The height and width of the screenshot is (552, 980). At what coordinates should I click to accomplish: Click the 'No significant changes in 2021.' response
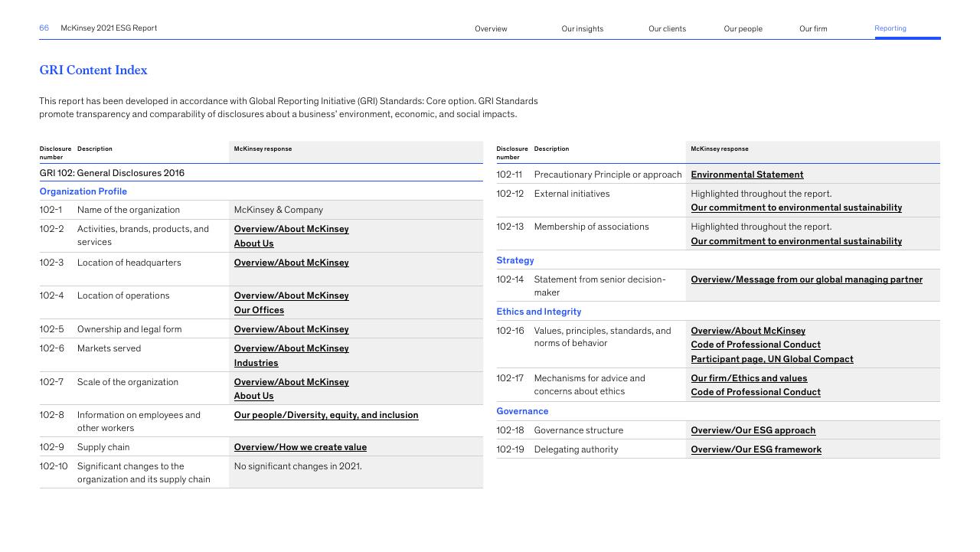coord(298,466)
